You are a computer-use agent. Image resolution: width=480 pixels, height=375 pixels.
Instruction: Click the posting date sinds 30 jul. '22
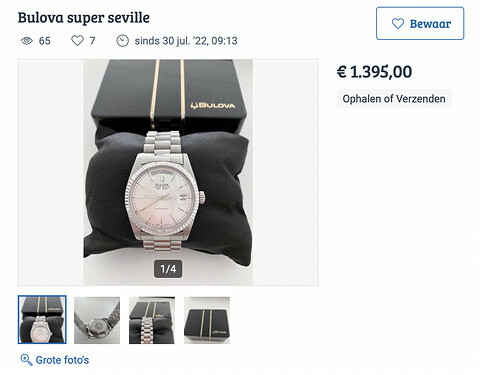[x=186, y=41]
